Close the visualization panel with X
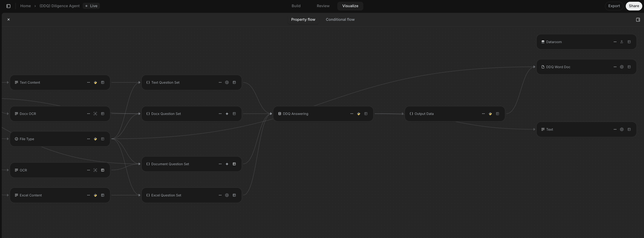 tap(9, 20)
